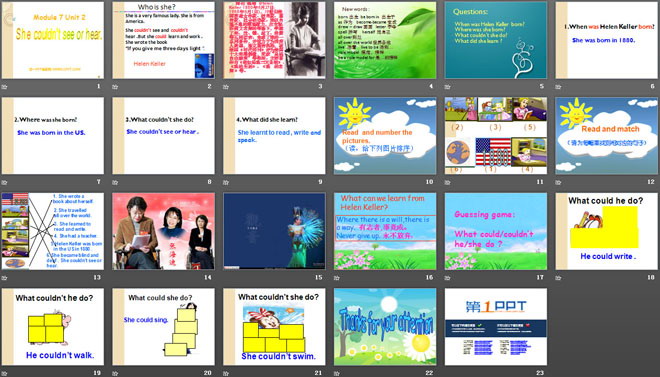Select the green 'New words' slide thumbnail
Image resolution: width=660 pixels, height=377 pixels.
pyautogui.click(x=385, y=40)
